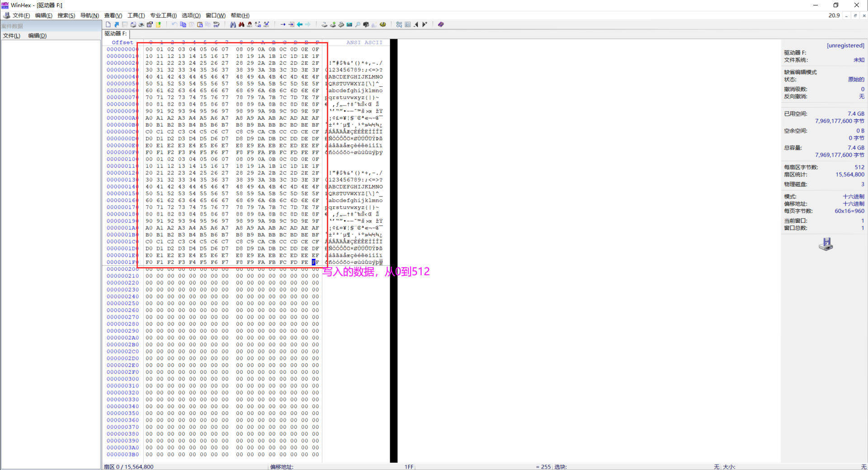868x470 pixels.
Task: Open the 窗口(W) menu
Action: (216, 15)
